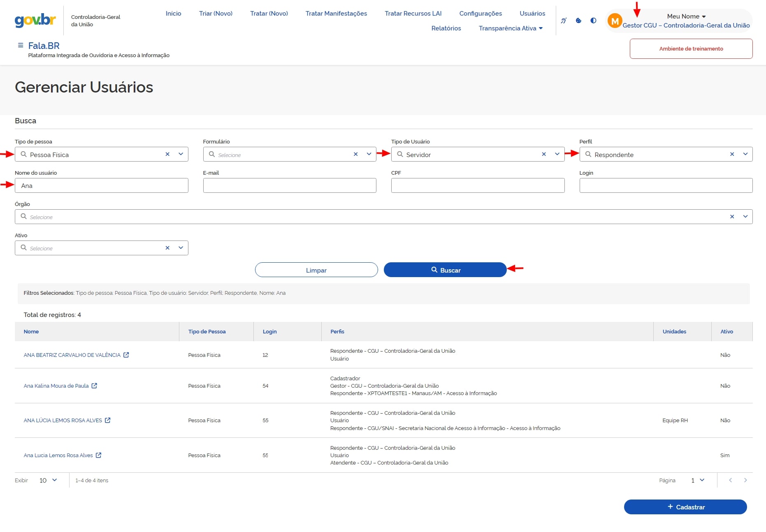
Task: Click the Total de registros: 4 text
Action: [x=52, y=315]
